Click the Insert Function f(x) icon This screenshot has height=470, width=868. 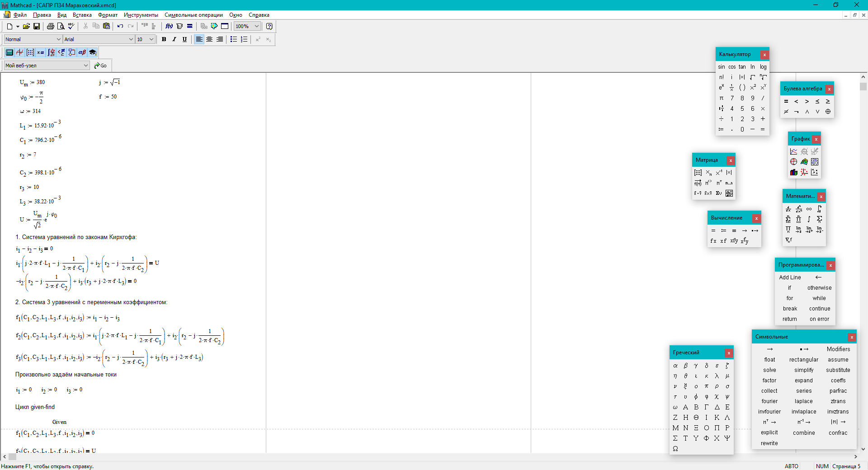[x=169, y=26]
